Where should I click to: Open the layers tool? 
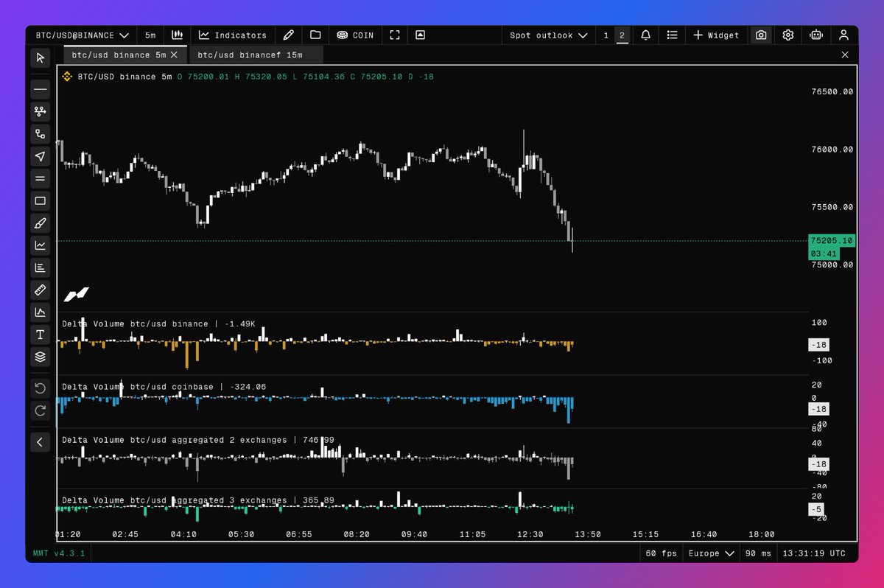click(40, 357)
